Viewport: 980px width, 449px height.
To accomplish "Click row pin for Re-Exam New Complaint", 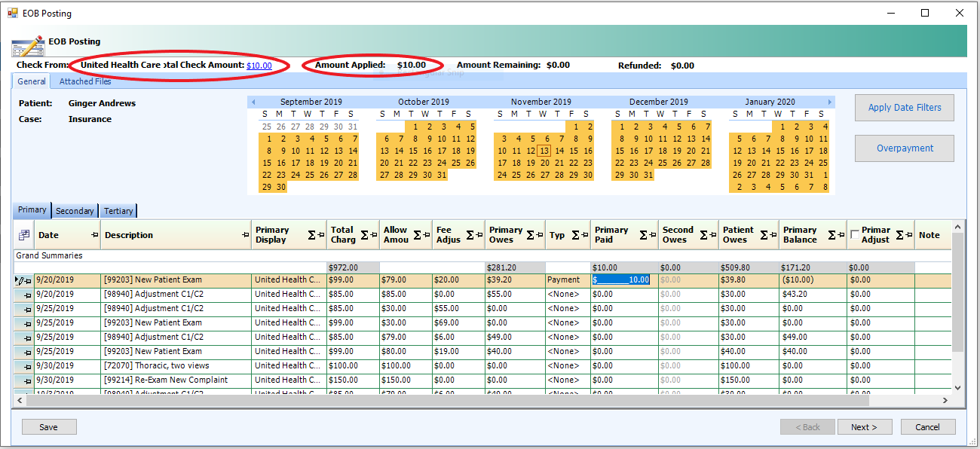I will [x=27, y=380].
